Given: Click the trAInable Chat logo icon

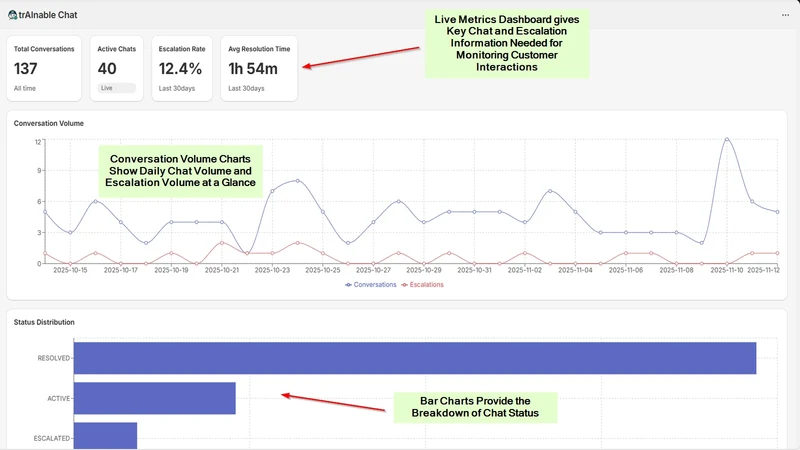Looking at the screenshot, I should 12,15.
